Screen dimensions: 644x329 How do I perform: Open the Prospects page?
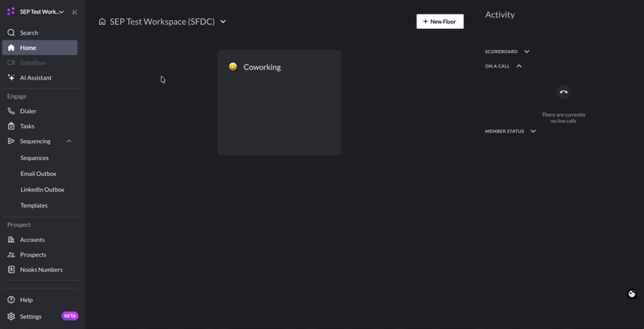[x=39, y=255]
